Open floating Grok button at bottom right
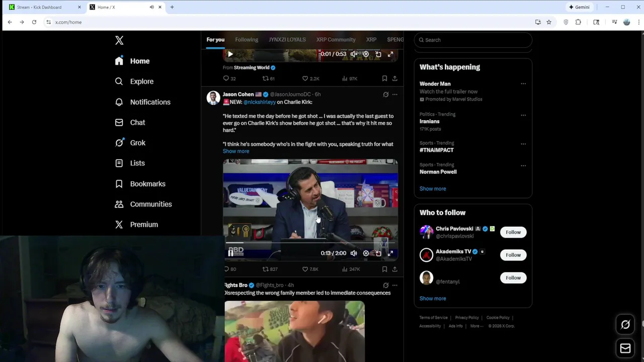The image size is (644, 362). (625, 325)
